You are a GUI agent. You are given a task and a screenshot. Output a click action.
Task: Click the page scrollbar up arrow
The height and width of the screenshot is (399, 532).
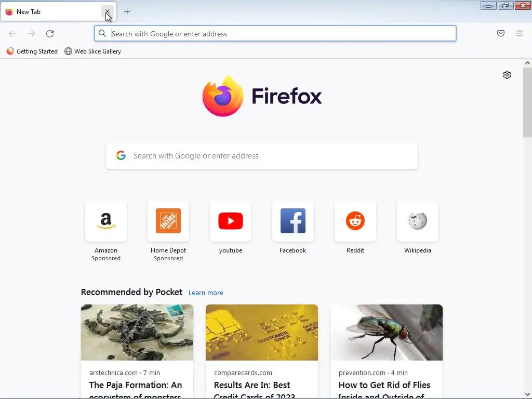[527, 63]
